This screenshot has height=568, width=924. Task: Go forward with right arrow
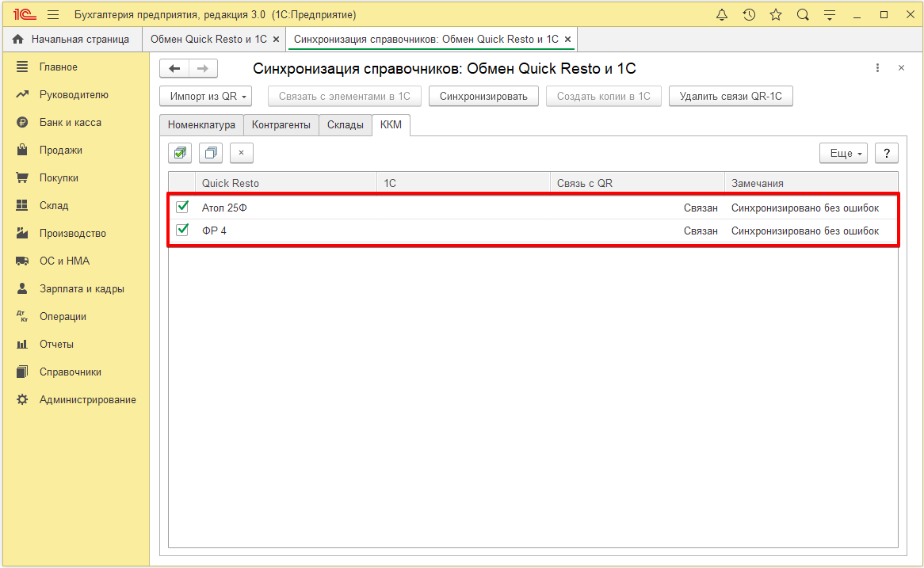pos(203,68)
